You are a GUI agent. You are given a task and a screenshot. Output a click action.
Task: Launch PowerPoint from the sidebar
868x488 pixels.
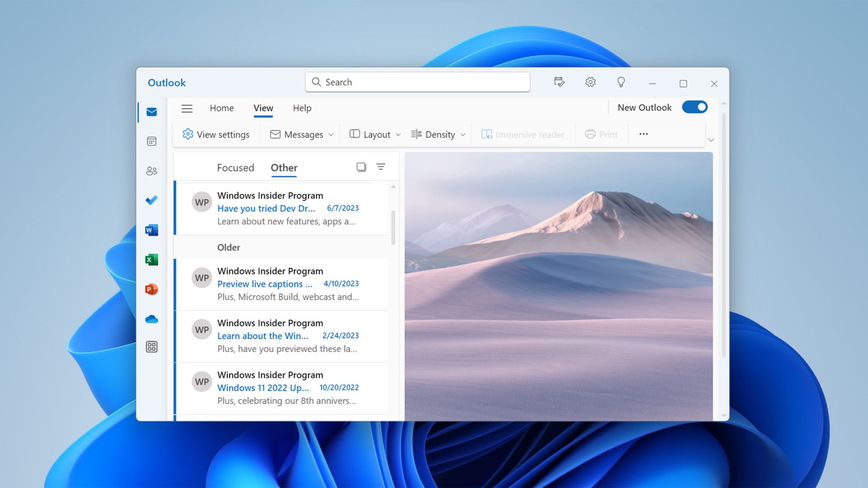pyautogui.click(x=151, y=289)
